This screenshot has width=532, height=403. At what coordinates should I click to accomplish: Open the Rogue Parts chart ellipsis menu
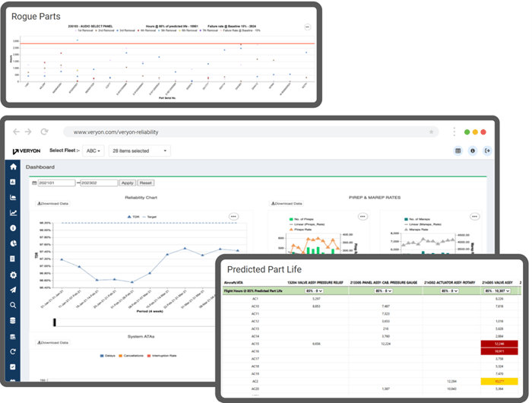point(307,27)
